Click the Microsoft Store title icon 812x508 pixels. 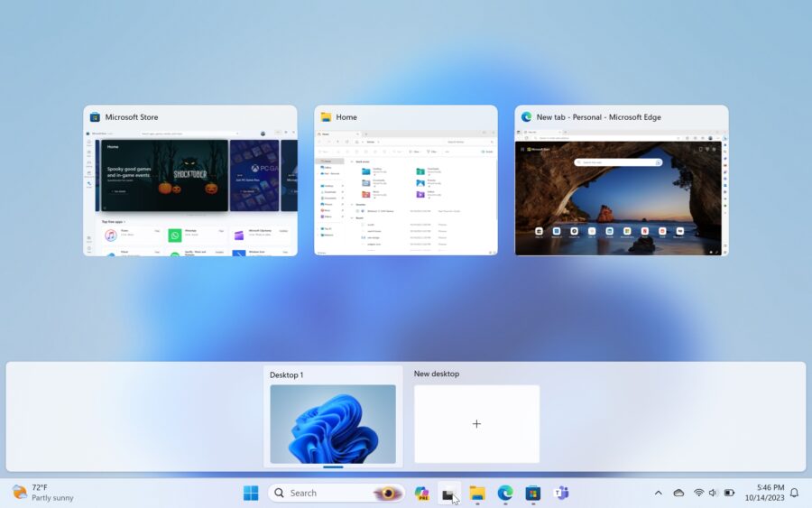[x=95, y=117]
